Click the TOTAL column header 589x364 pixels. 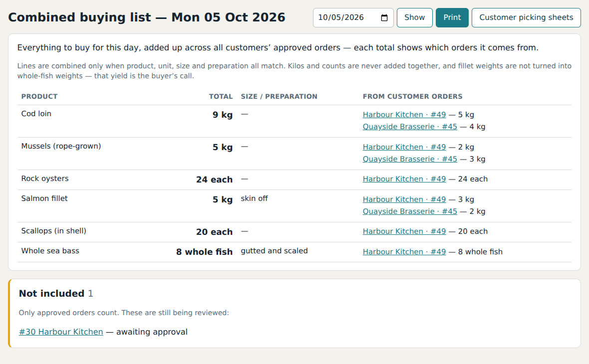pyautogui.click(x=221, y=96)
